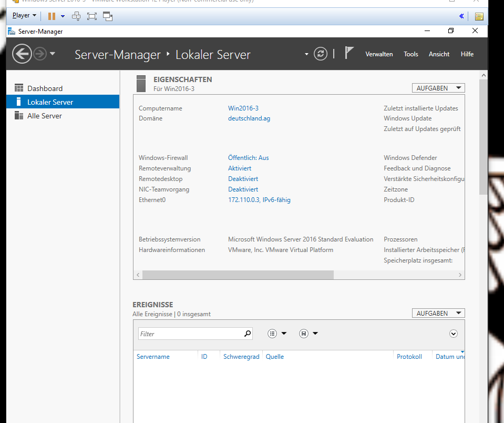The image size is (504, 423).
Task: Click the Unity mode icon in VMware toolbar
Action: tap(108, 16)
